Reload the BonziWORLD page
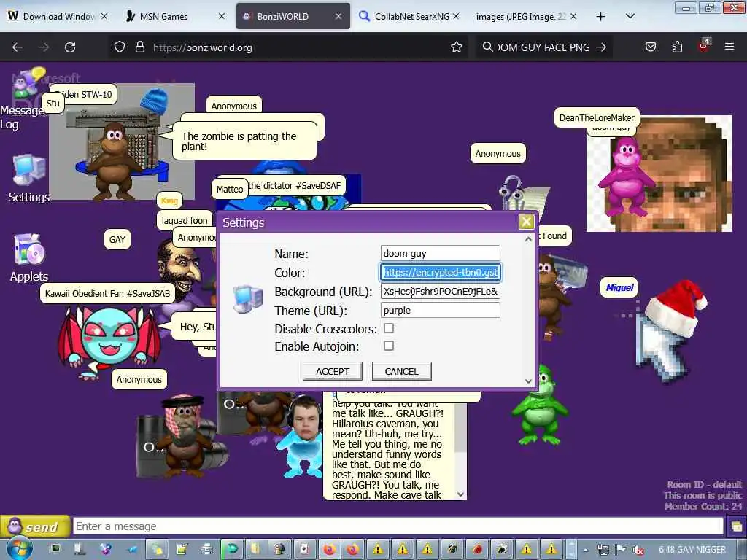 [70, 47]
